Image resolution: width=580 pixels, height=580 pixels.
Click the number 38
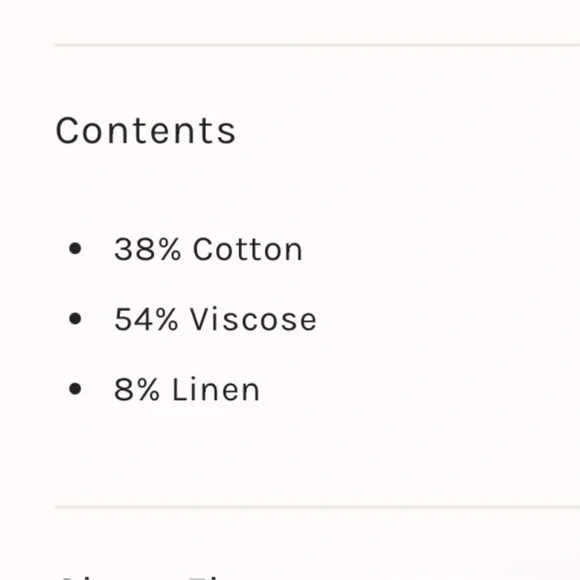(x=135, y=249)
